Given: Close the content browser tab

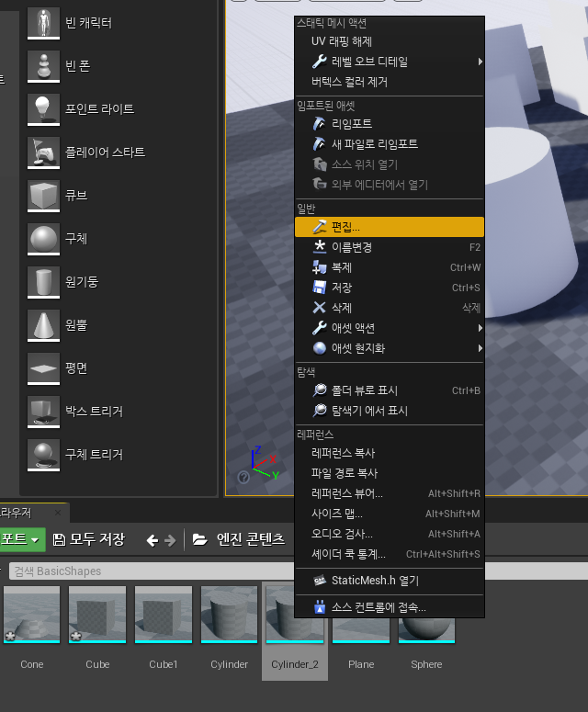Looking at the screenshot, I should 58,513.
